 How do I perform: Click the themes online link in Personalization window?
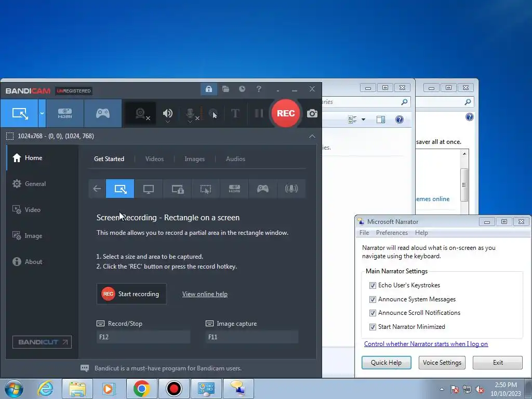433,199
